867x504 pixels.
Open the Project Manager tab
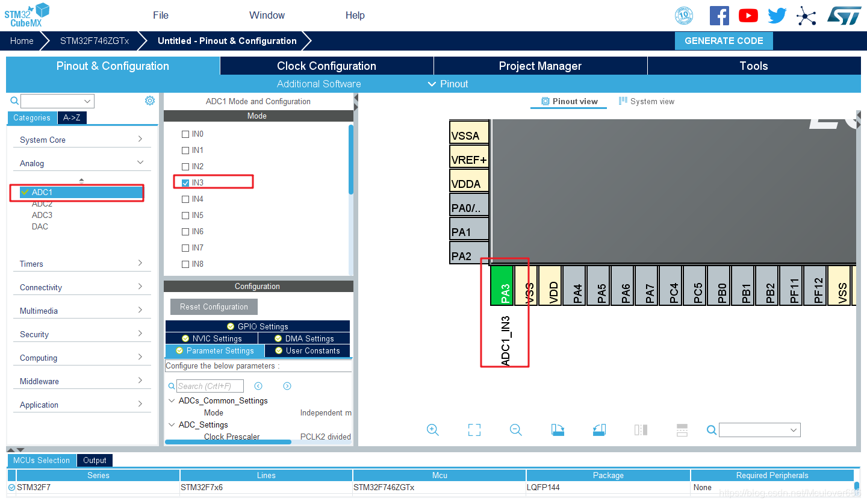coord(540,66)
